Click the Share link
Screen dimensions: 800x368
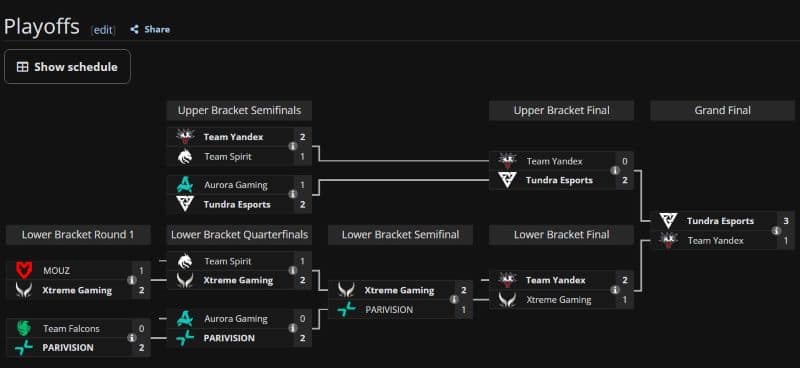click(150, 30)
